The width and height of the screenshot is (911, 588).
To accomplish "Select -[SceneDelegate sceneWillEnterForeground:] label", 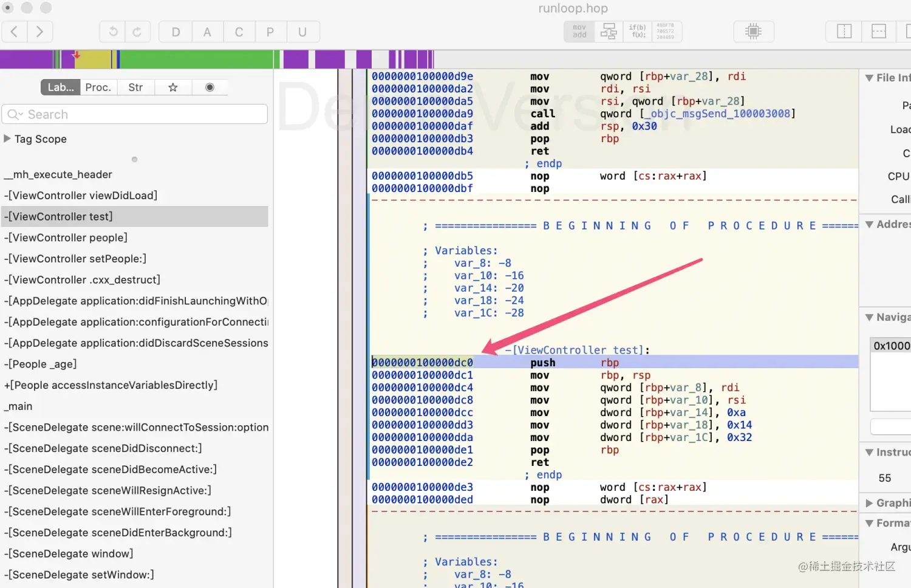I will point(134,511).
